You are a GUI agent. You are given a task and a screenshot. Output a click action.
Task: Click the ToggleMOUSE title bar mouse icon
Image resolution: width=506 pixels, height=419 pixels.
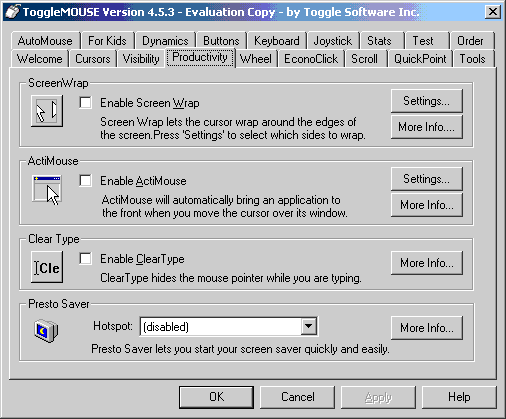[13, 12]
